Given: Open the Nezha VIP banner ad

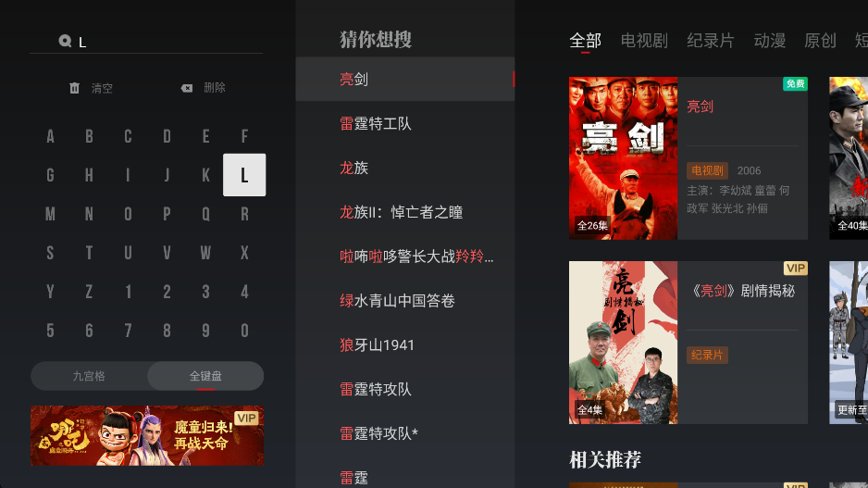Looking at the screenshot, I should 147,435.
